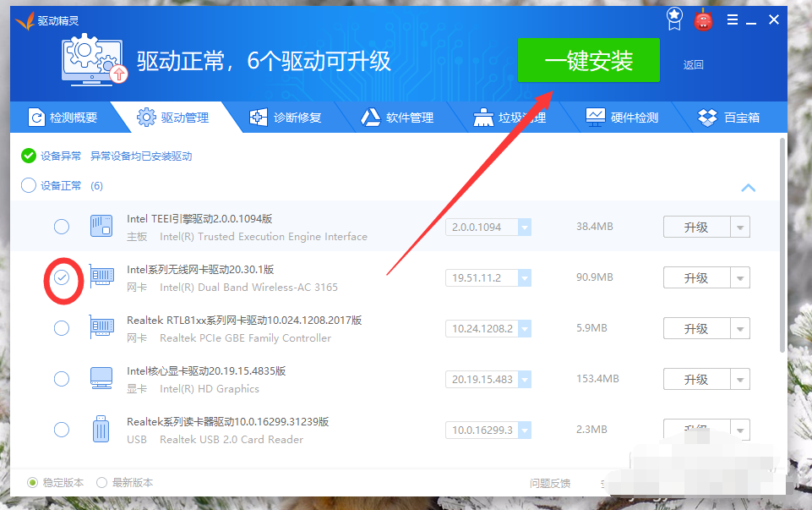Click the green check icon beside 设备异常
The width and height of the screenshot is (812, 510).
[x=29, y=156]
